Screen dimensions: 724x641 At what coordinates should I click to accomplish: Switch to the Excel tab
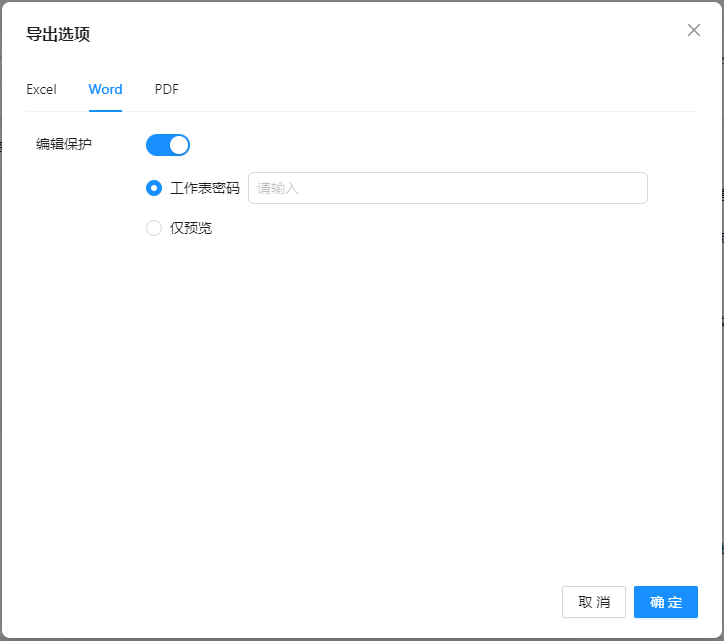tap(41, 89)
